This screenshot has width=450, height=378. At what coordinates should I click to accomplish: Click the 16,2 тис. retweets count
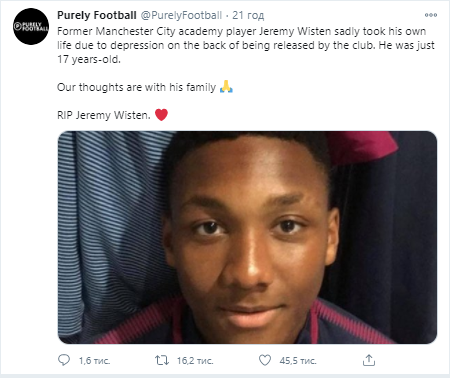(x=195, y=361)
